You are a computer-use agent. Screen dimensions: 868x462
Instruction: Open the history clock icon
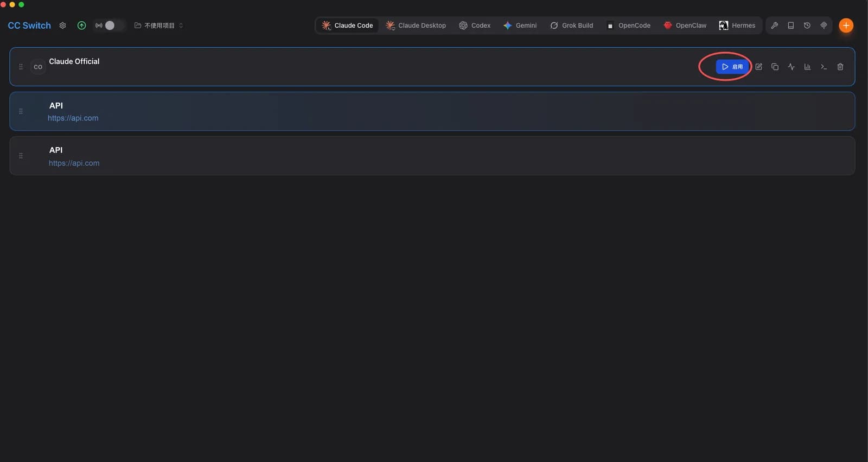pyautogui.click(x=807, y=26)
